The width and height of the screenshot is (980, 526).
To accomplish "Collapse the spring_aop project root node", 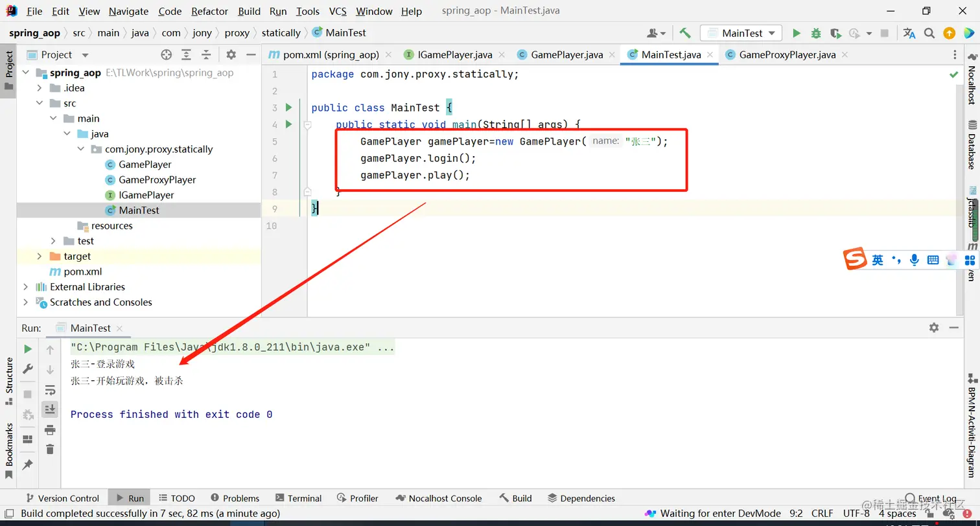I will tap(25, 73).
